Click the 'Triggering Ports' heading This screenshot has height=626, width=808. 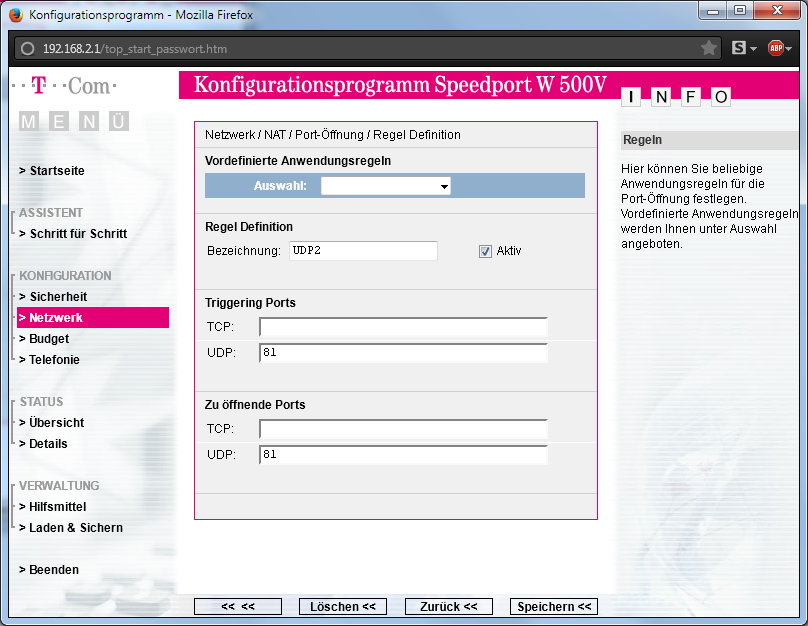pos(250,302)
